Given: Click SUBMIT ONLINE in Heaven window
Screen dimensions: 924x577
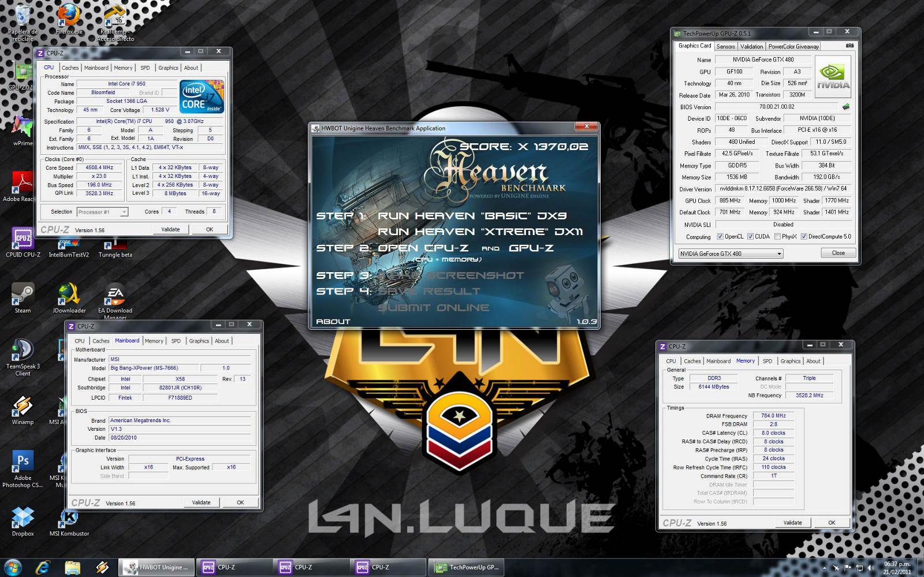Looking at the screenshot, I should (x=434, y=308).
